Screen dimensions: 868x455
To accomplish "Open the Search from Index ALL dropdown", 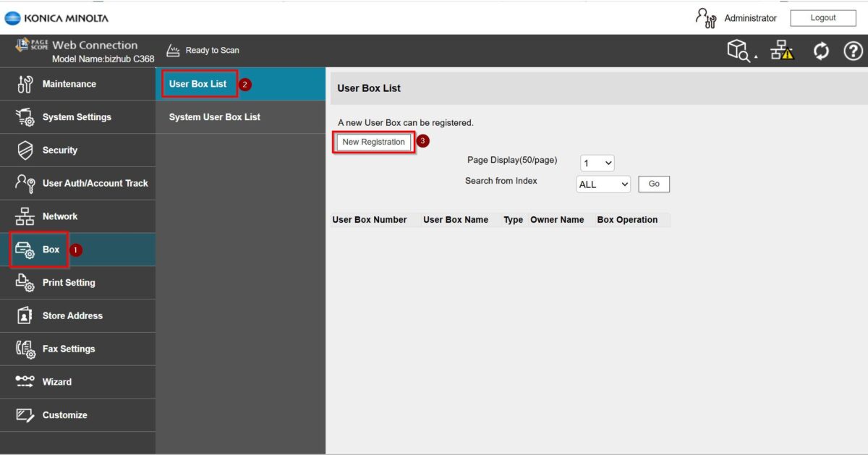I will (604, 184).
